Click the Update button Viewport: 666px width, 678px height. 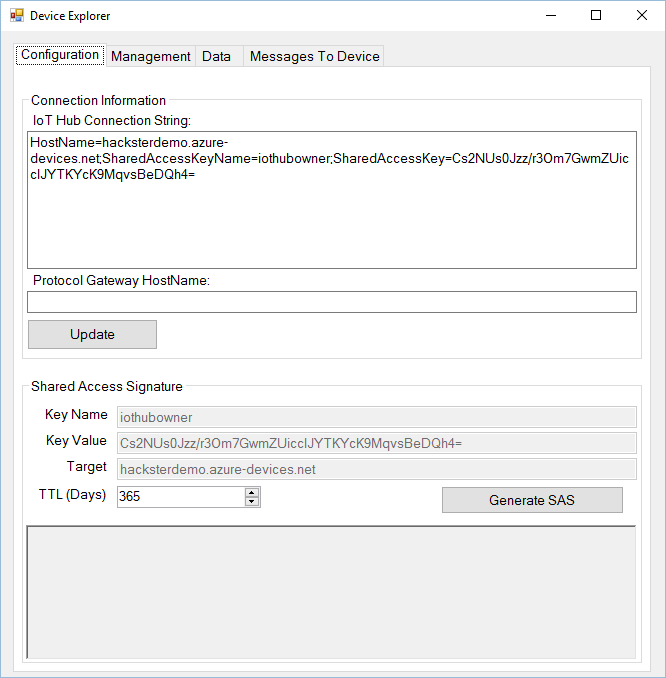pos(93,334)
